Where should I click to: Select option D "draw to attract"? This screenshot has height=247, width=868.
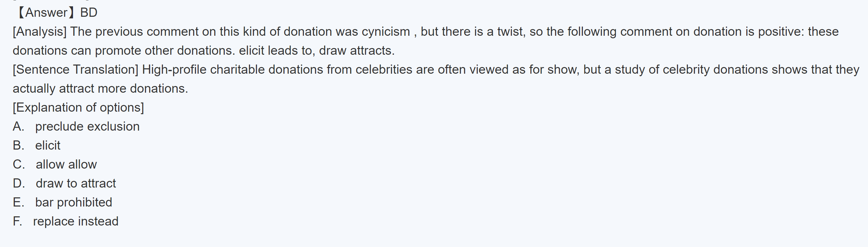click(x=76, y=183)
